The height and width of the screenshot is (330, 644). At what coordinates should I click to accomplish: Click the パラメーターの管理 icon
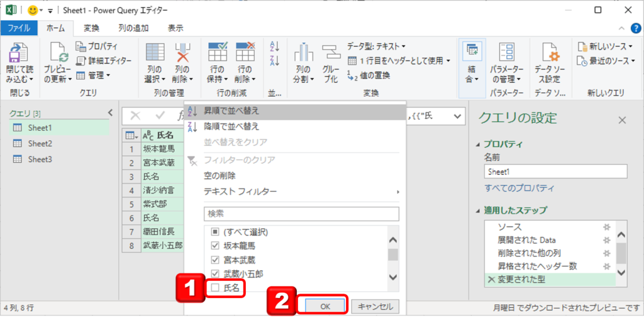coord(506,52)
